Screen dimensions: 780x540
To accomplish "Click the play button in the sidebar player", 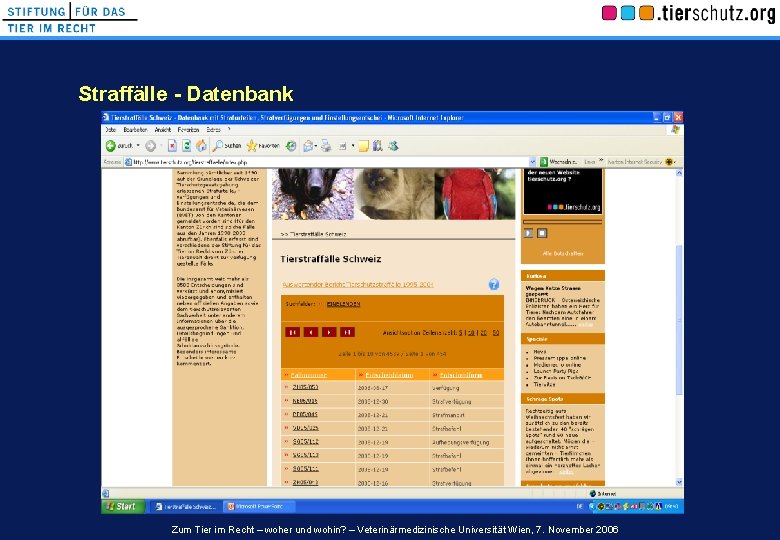I will 528,233.
